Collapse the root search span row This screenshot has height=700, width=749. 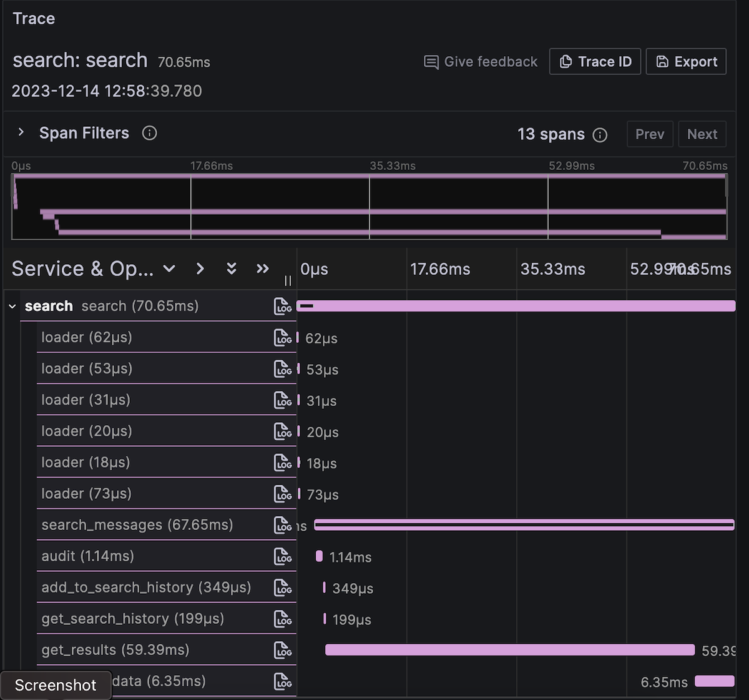point(12,307)
